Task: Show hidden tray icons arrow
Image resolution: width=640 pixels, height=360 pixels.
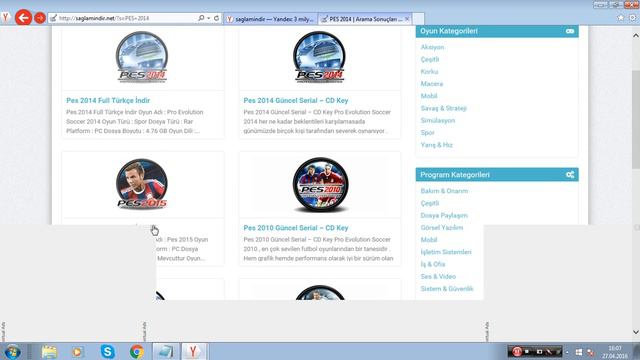Action: pos(567,352)
